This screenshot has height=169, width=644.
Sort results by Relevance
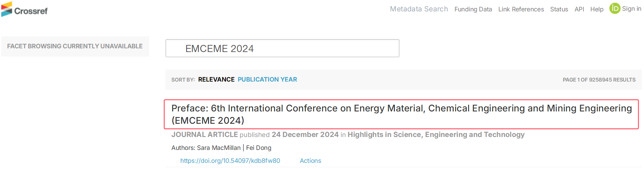tap(216, 80)
